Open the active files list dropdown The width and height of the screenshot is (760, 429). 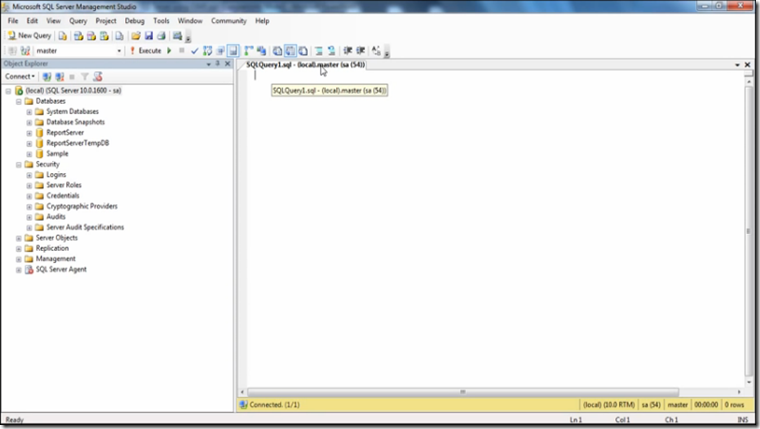(738, 65)
